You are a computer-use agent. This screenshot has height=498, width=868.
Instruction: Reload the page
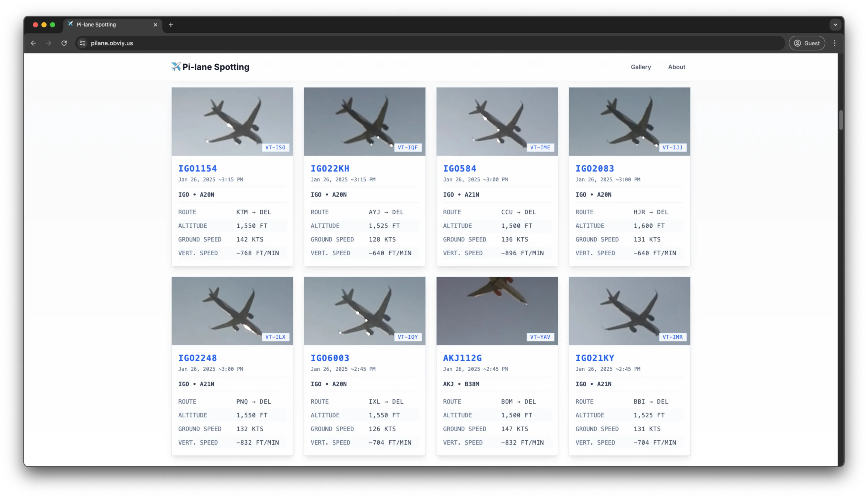[x=64, y=43]
